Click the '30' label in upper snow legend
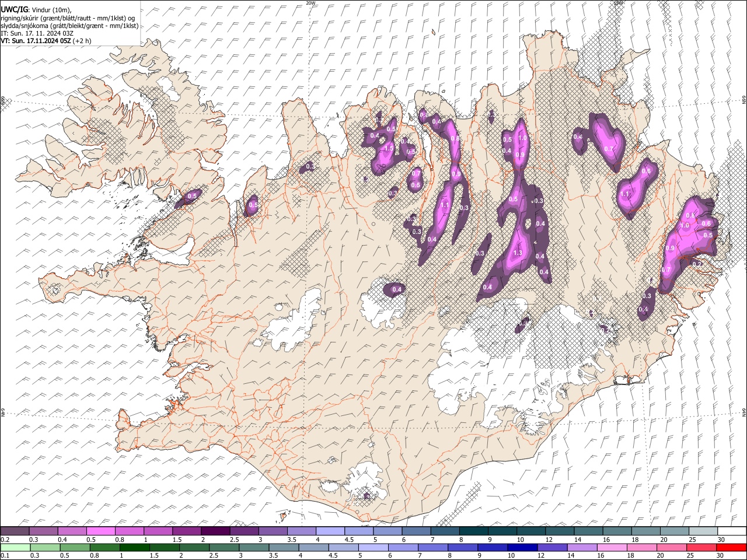Screen dimensions: 747x560 tap(721, 540)
